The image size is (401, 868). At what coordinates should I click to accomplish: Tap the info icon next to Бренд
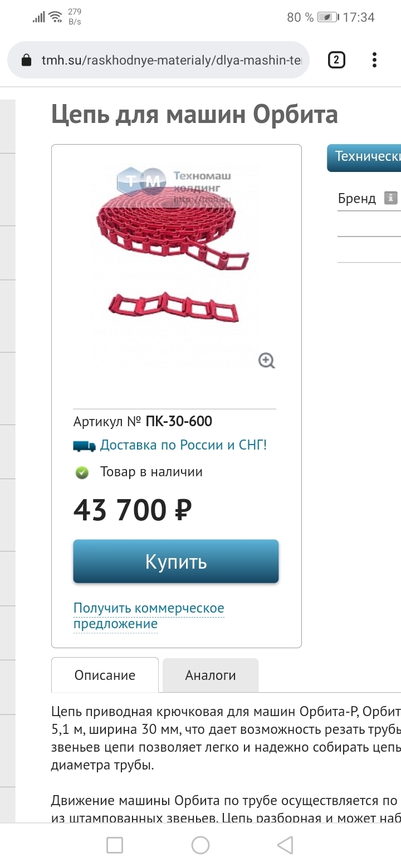391,198
